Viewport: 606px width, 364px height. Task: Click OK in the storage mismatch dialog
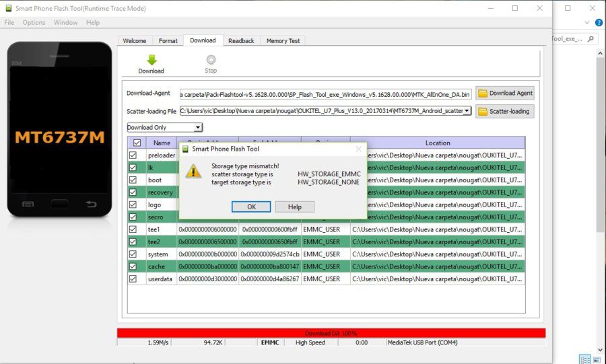click(251, 207)
